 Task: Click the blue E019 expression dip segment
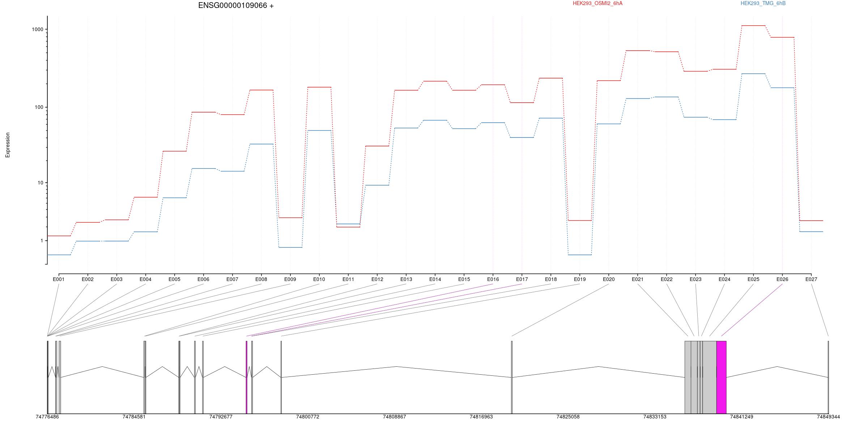[580, 255]
